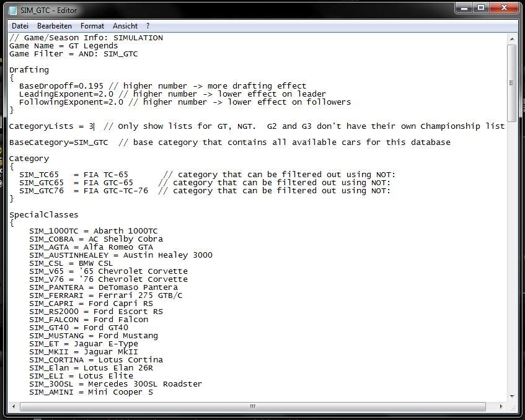Click the 'Category' section heading
Viewport: 525px width, 420px height.
click(29, 159)
